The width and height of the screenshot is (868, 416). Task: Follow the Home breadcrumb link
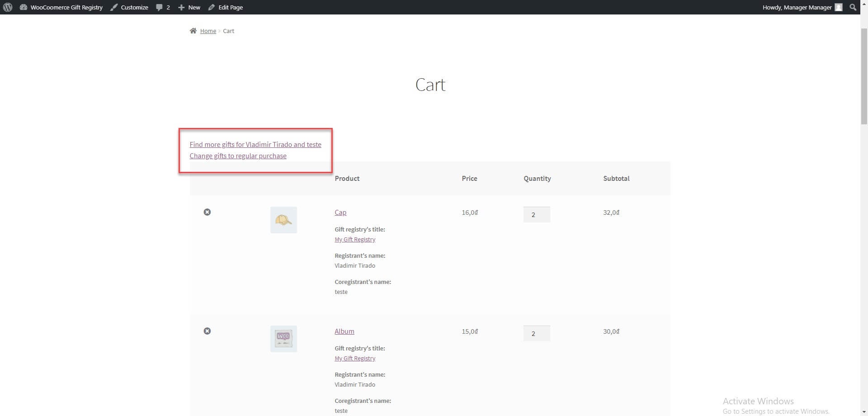pyautogui.click(x=208, y=31)
